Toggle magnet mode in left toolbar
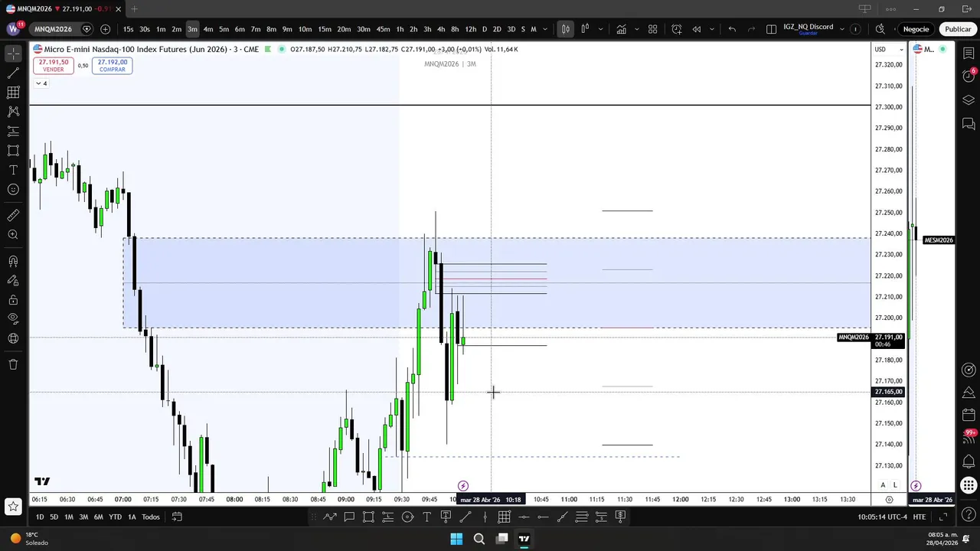Screen dimensions: 980x551 (x=13, y=262)
